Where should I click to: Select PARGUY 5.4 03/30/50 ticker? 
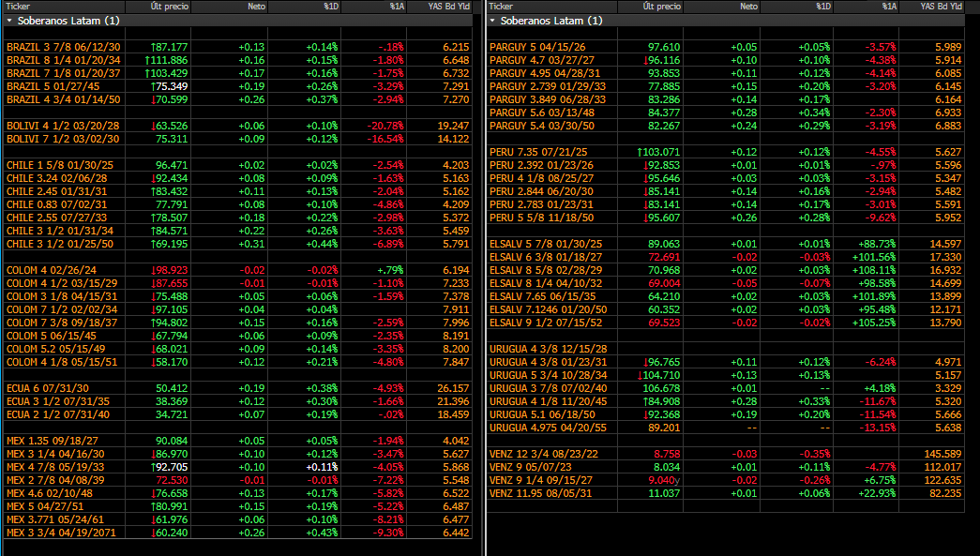pos(542,126)
